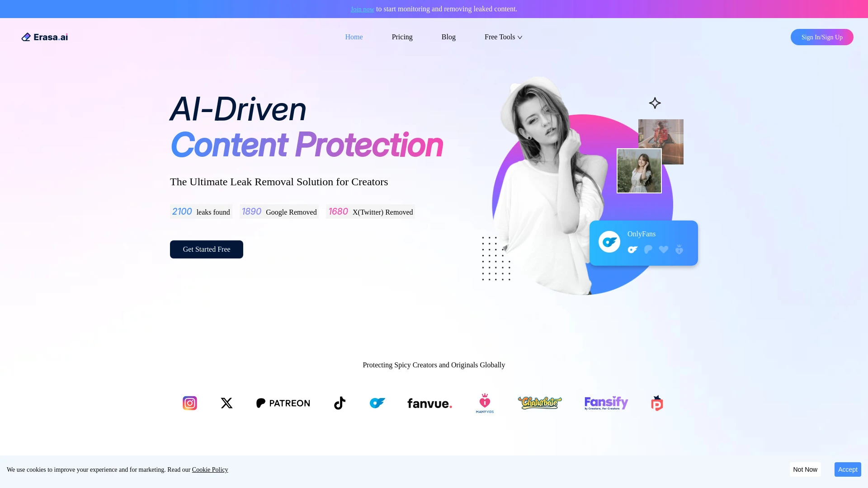Click the Erasa.ai home logo
Image resolution: width=868 pixels, height=488 pixels.
(45, 37)
